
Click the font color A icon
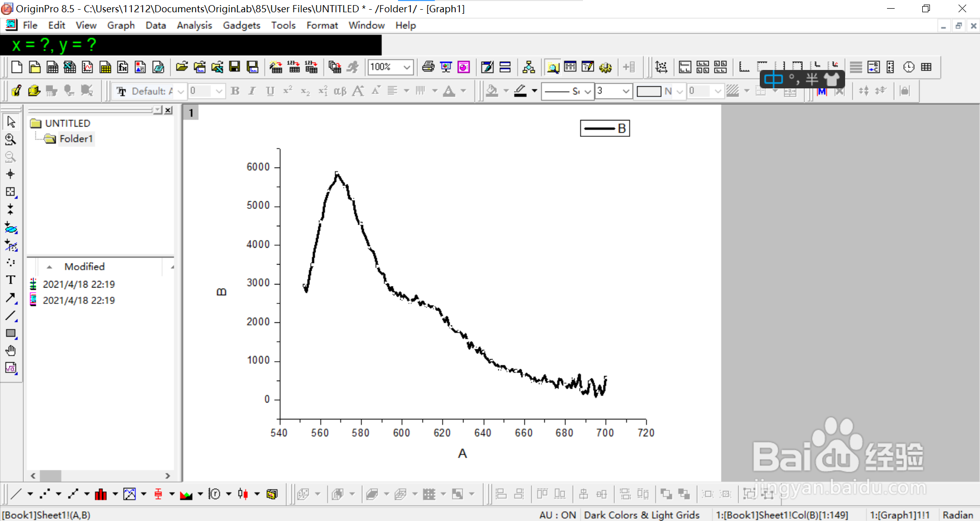pos(449,91)
